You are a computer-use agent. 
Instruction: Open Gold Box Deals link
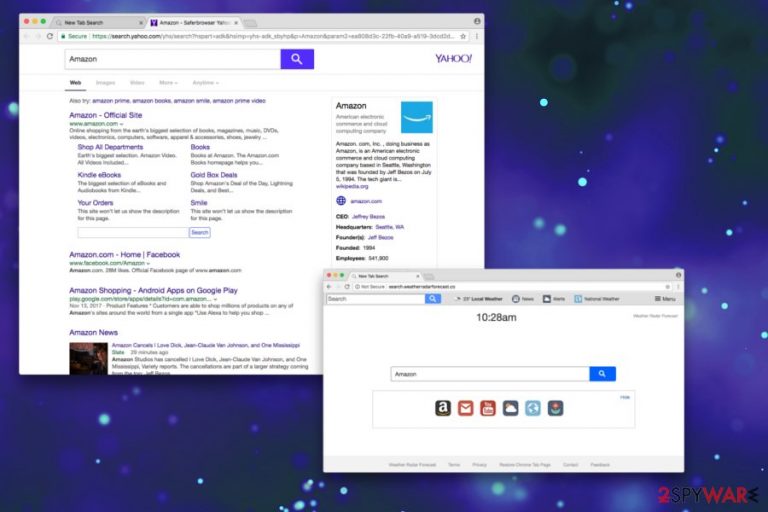(x=214, y=175)
